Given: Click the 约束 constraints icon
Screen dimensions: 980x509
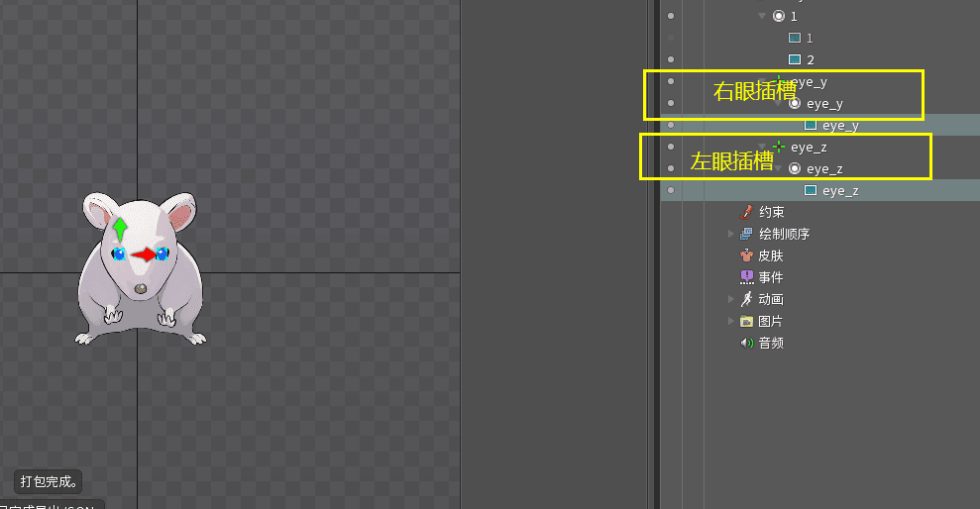Looking at the screenshot, I should (x=746, y=212).
